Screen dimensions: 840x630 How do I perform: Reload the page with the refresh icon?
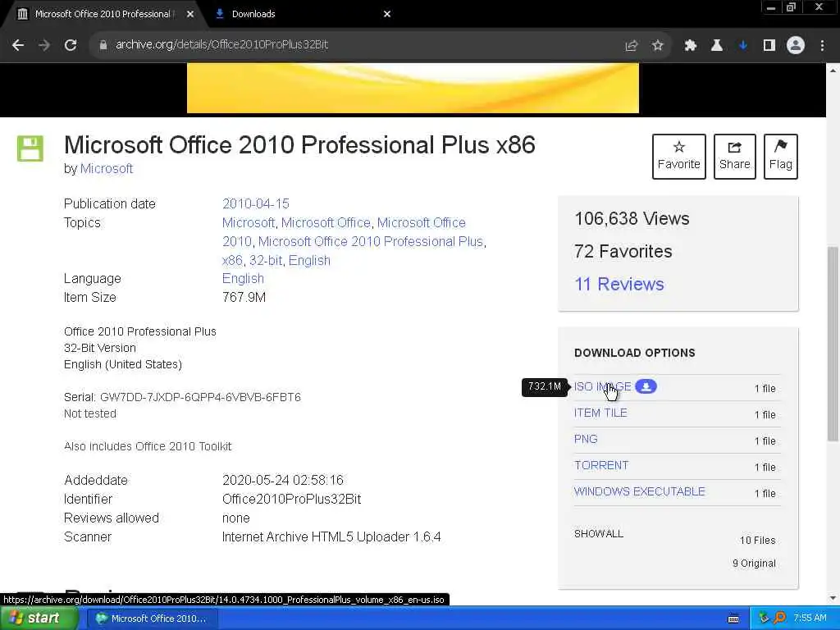tap(71, 45)
